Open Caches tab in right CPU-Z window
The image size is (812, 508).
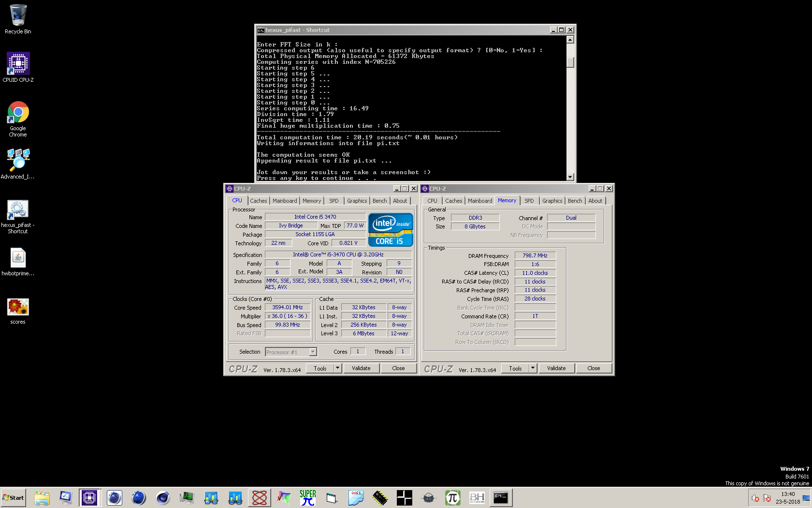pos(454,201)
